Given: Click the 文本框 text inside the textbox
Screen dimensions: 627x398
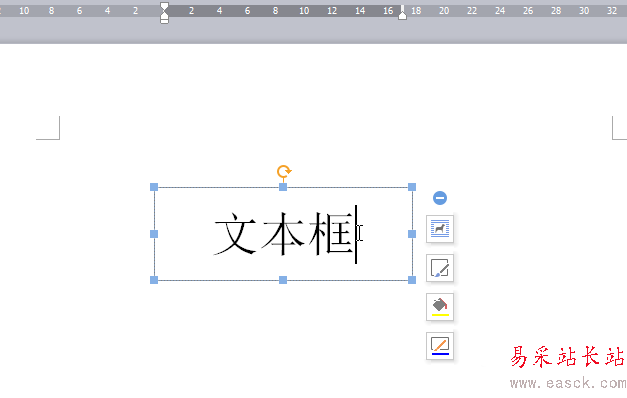Looking at the screenshot, I should (283, 234).
